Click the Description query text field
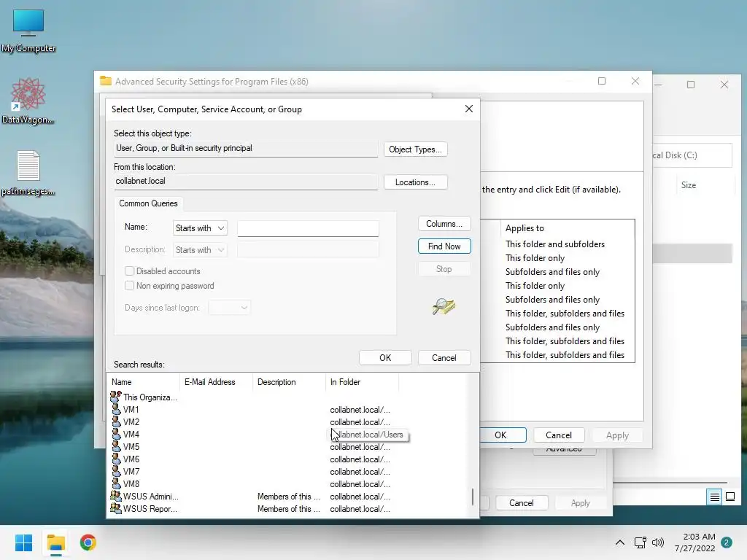This screenshot has width=747, height=560. [x=308, y=250]
